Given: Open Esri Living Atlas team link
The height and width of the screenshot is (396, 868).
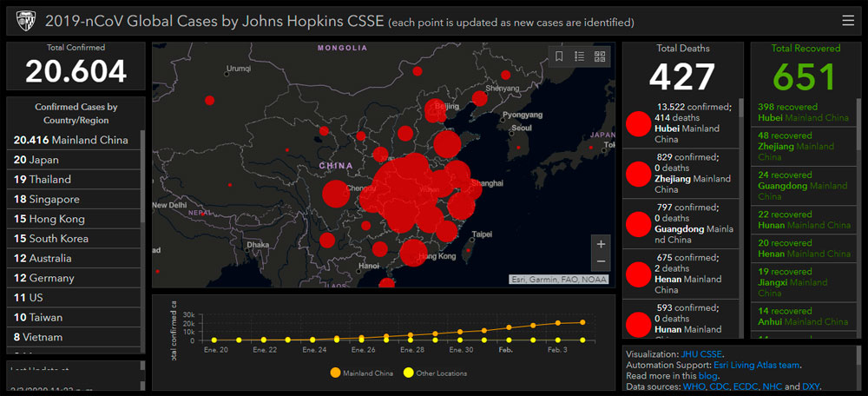Looking at the screenshot, I should 756,365.
